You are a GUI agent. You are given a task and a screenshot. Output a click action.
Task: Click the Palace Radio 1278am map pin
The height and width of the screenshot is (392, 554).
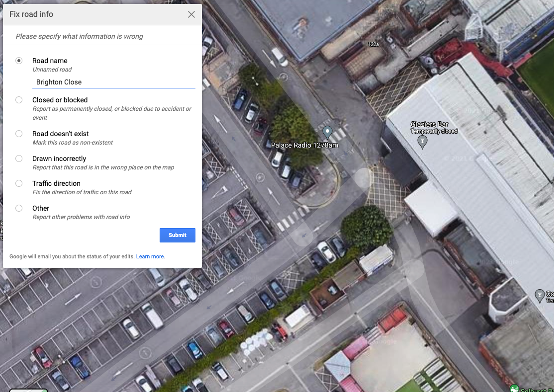coord(328,132)
